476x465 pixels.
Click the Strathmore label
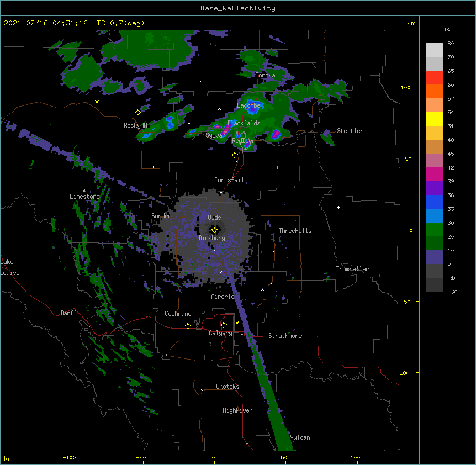click(x=285, y=336)
